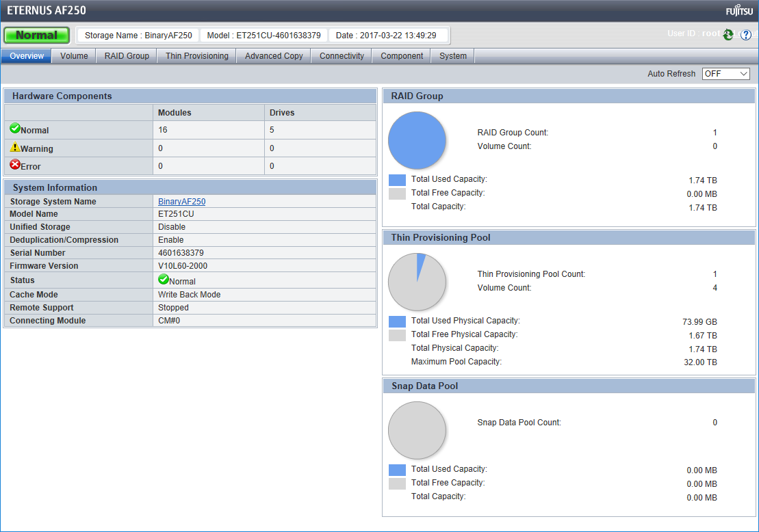Click Remote Support value Stopped

click(x=173, y=308)
